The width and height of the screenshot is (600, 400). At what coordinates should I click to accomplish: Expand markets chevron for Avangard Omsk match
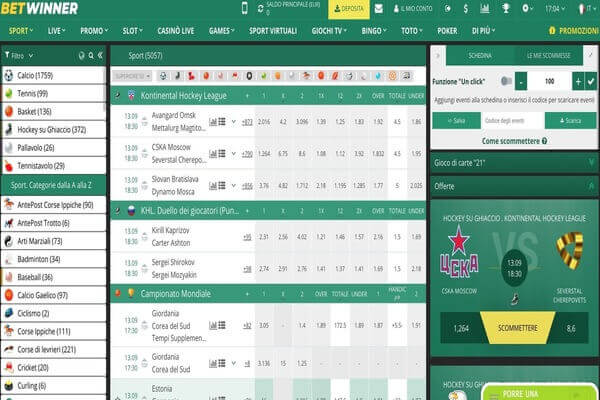click(x=233, y=122)
